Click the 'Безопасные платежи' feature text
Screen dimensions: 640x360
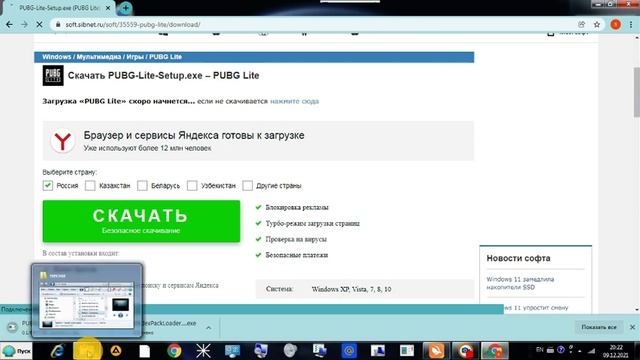(297, 255)
